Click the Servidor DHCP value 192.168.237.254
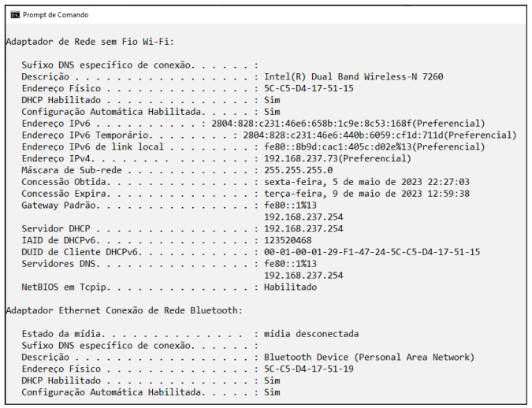Screen dimensions: 532x408 [303, 228]
